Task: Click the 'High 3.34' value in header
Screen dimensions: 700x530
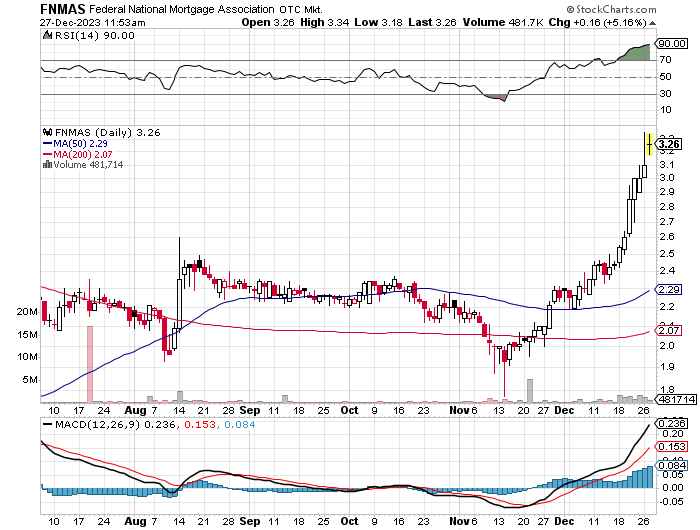Action: pos(325,22)
